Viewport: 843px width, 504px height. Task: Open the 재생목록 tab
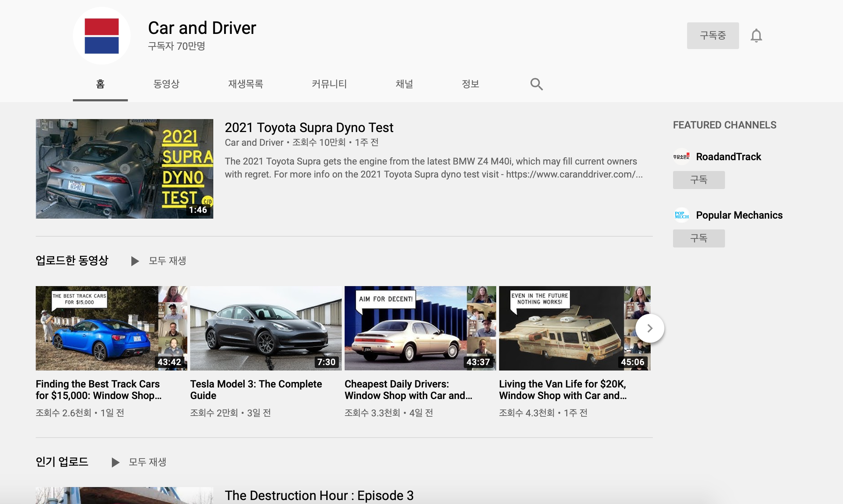tap(245, 84)
